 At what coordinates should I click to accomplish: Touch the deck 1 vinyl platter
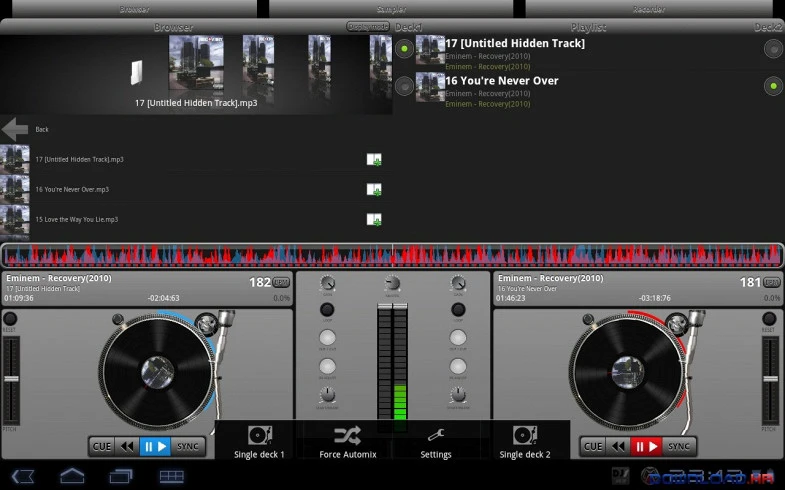point(158,371)
